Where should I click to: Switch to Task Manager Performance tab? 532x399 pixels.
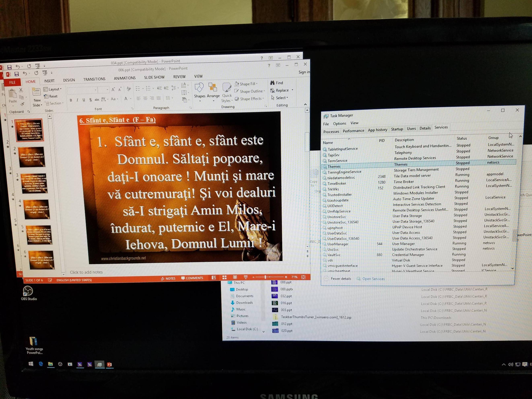353,131
